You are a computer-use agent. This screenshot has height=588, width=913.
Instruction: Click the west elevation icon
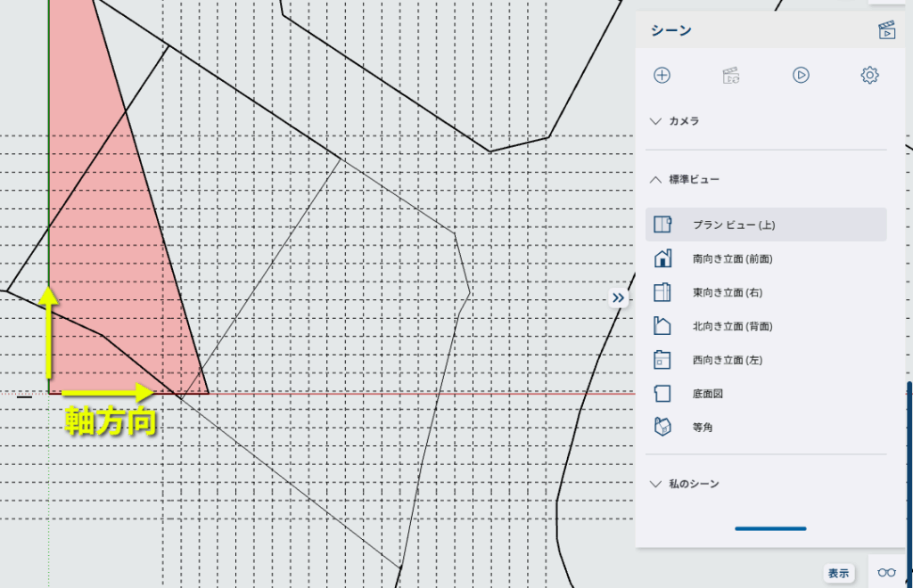click(662, 359)
